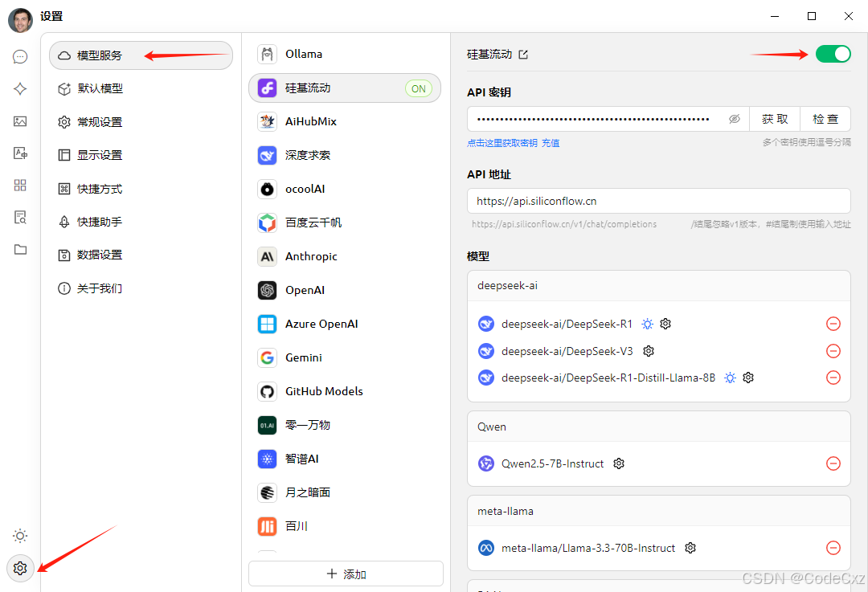Select the 百川 provider

[x=345, y=527]
